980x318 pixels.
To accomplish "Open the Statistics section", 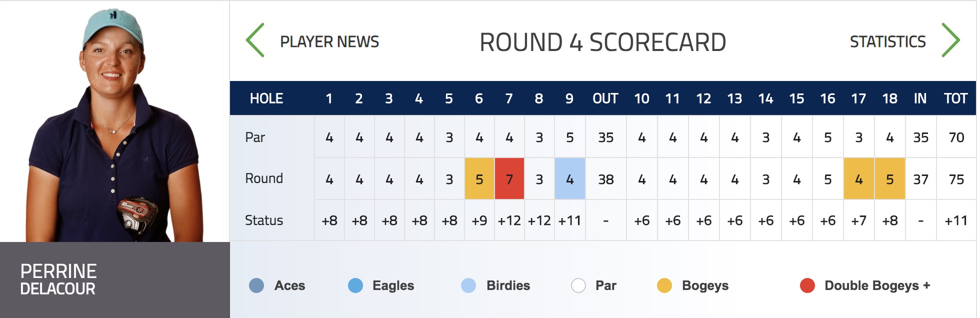I will 887,41.
